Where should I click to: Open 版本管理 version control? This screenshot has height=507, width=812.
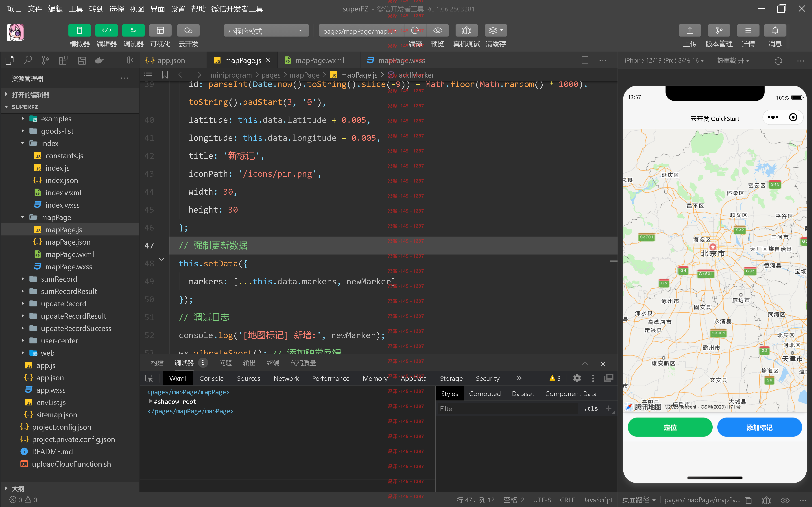tap(719, 30)
